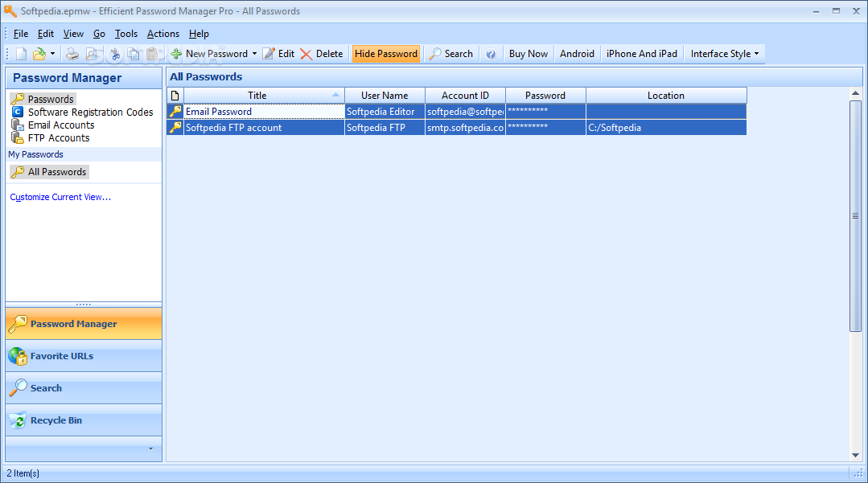868x483 pixels.
Task: Click the Buy Now button
Action: pyautogui.click(x=528, y=54)
